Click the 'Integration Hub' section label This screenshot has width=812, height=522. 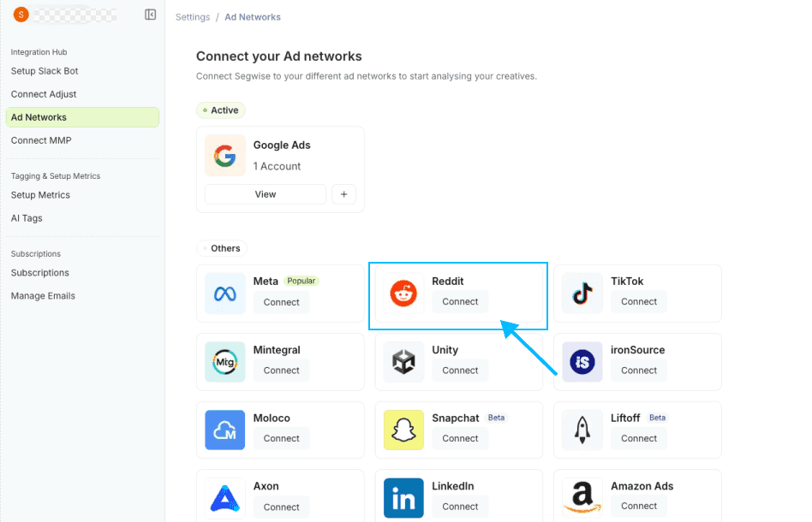tap(39, 52)
